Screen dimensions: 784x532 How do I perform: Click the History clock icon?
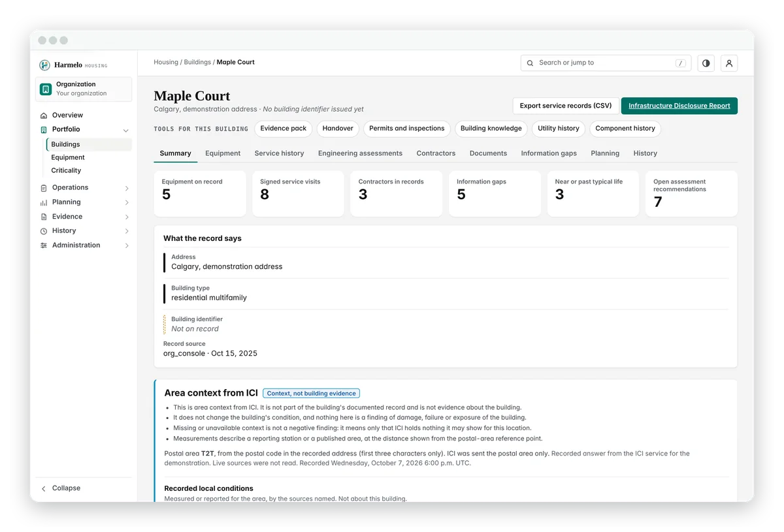coord(44,231)
